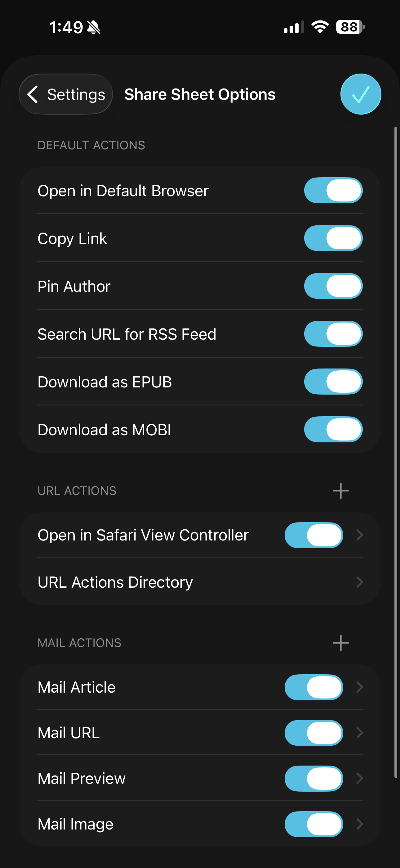The width and height of the screenshot is (400, 868).
Task: Expand Open in Safari View Controller chevron
Action: pyautogui.click(x=360, y=535)
